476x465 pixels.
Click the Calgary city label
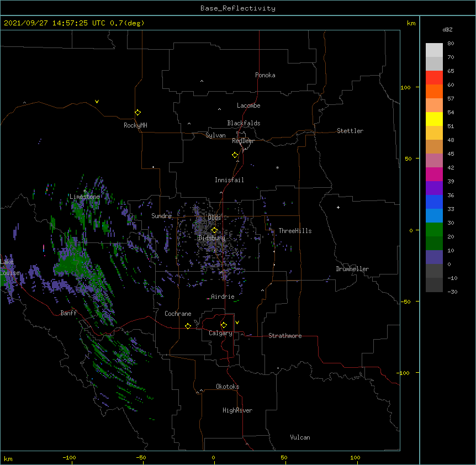[x=220, y=333]
